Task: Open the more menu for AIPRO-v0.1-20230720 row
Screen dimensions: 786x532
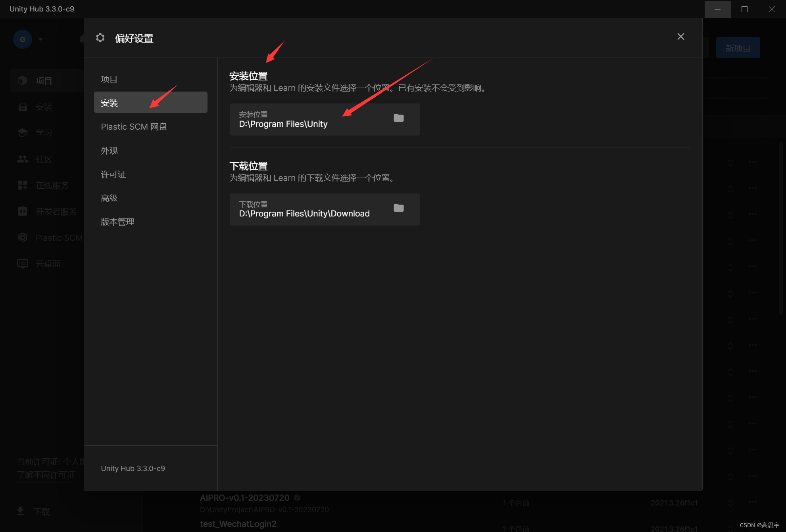Action: [x=753, y=502]
